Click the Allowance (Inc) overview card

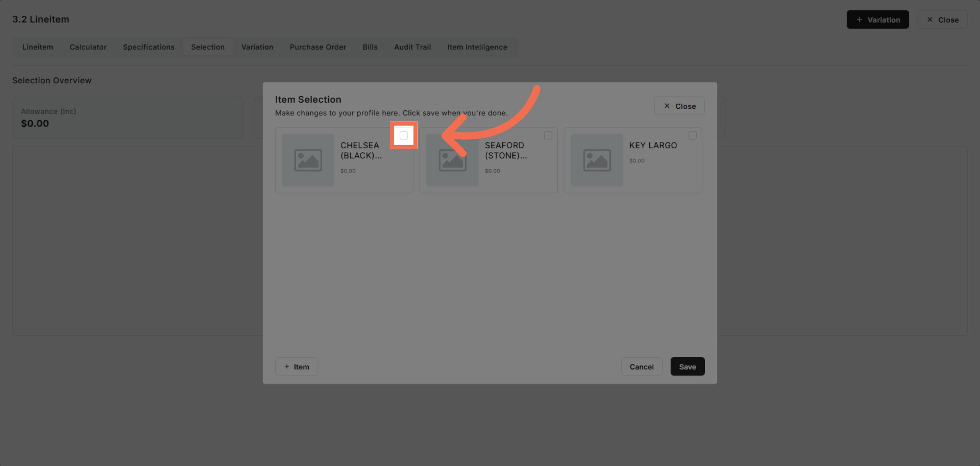tap(128, 117)
